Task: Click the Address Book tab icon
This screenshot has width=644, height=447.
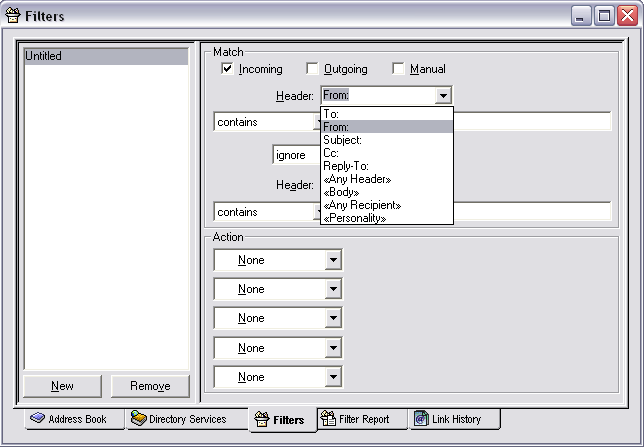Action: pos(37,419)
